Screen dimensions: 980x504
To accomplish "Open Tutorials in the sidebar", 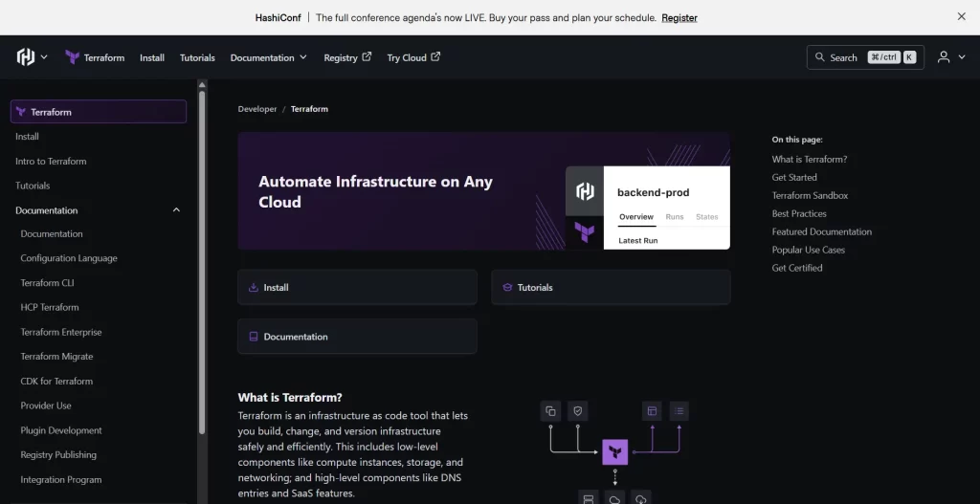I will (x=33, y=186).
